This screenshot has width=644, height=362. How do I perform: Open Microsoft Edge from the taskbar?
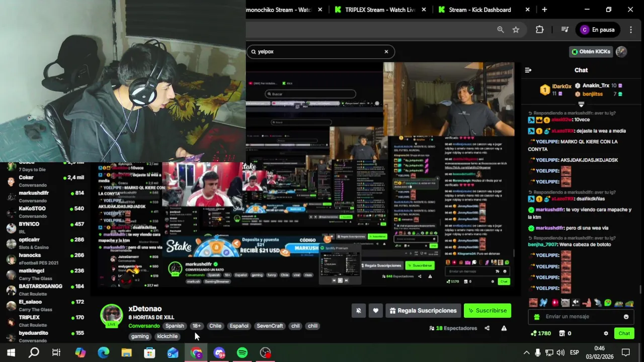click(x=103, y=353)
